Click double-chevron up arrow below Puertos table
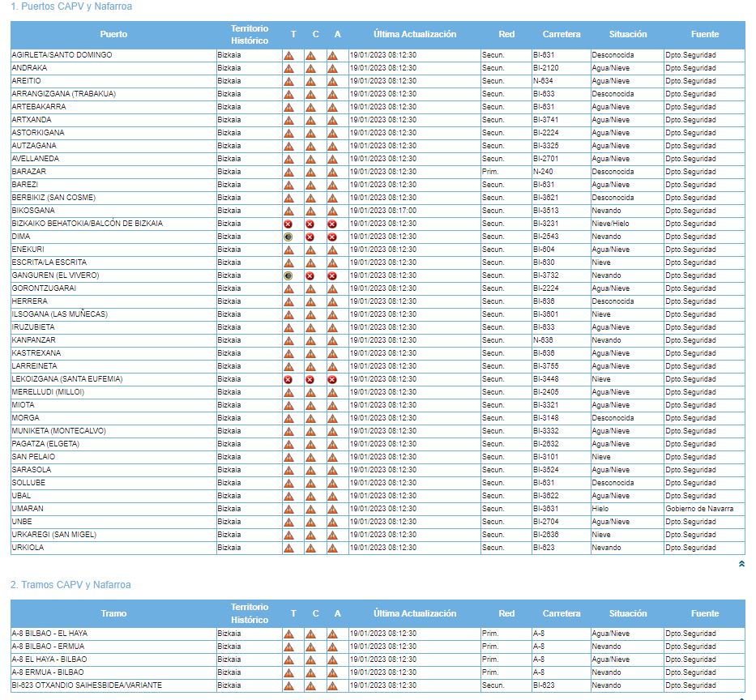Image resolution: width=756 pixels, height=700 pixels. [x=741, y=564]
